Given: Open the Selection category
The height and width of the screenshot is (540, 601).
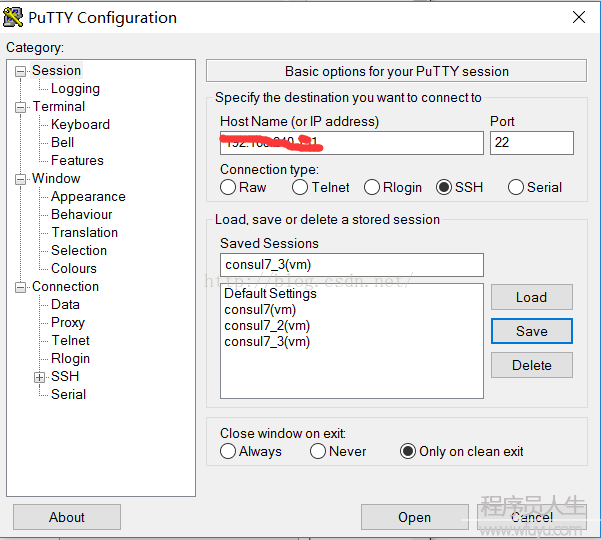Looking at the screenshot, I should [x=79, y=251].
